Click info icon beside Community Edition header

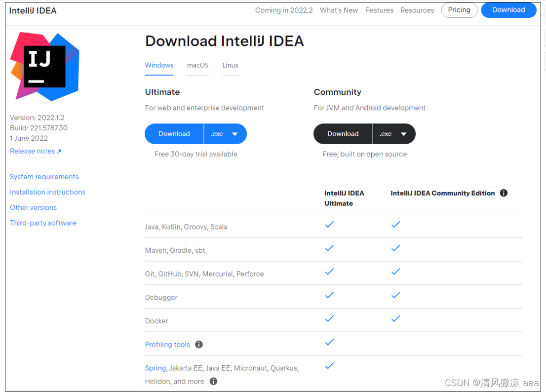[x=504, y=193]
